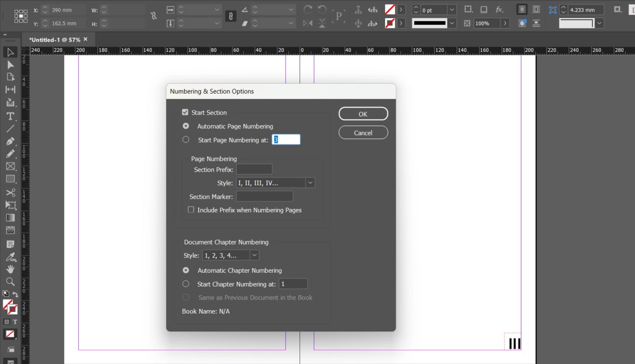The image size is (635, 364).
Task: Select the Selection tool arrow
Action: (10, 52)
